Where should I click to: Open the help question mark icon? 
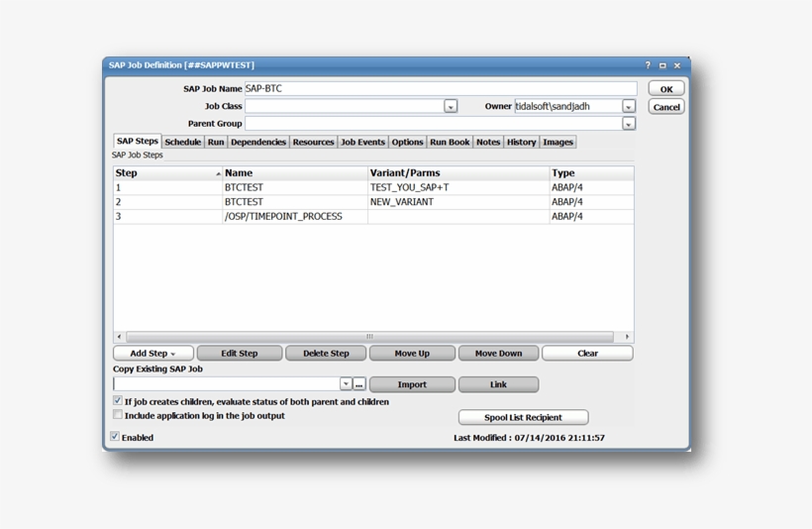click(x=648, y=65)
